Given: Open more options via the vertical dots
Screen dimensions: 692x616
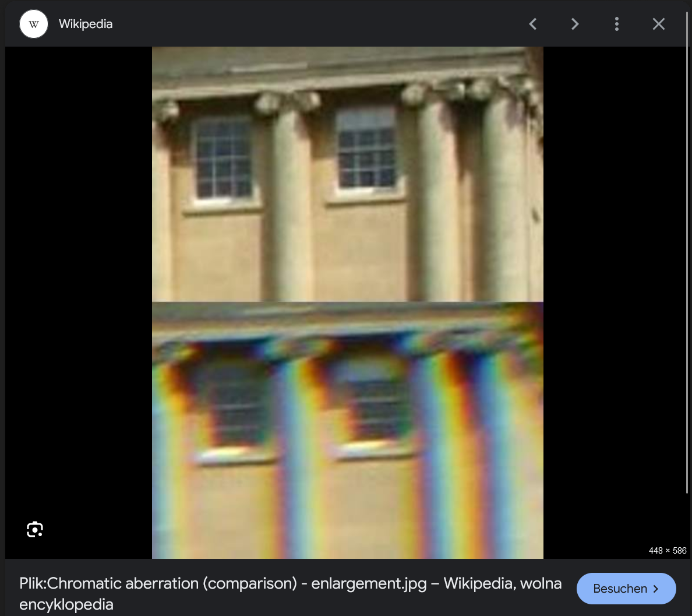Looking at the screenshot, I should point(616,24).
